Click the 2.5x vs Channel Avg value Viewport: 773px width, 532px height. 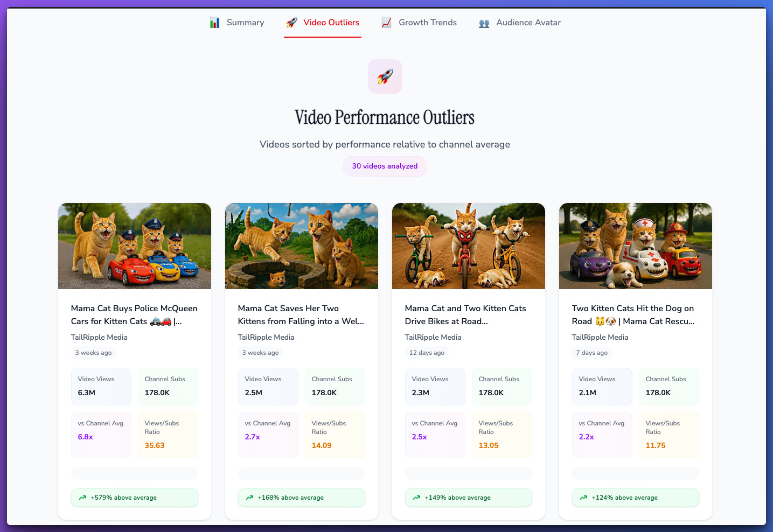pyautogui.click(x=420, y=437)
